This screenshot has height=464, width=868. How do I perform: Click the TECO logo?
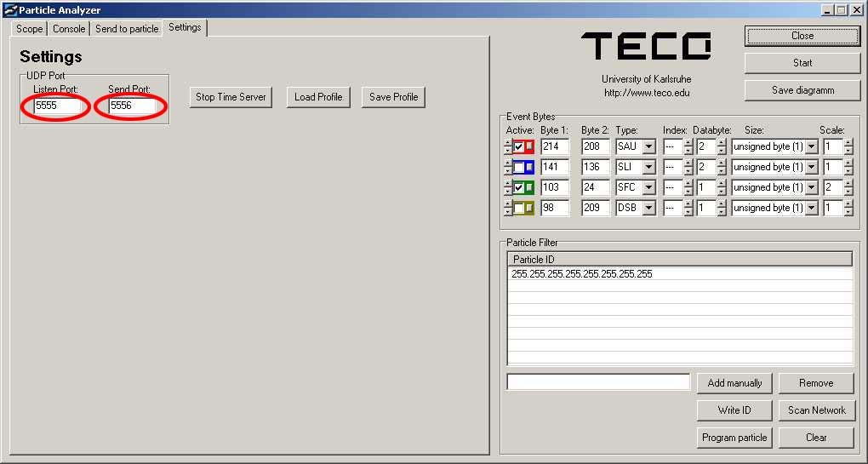click(646, 46)
